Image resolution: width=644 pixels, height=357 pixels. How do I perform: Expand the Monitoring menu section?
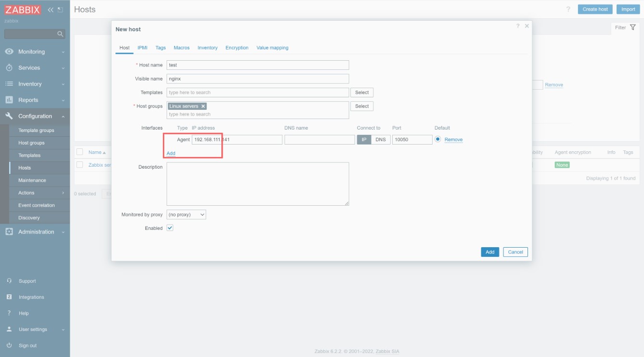pyautogui.click(x=63, y=52)
